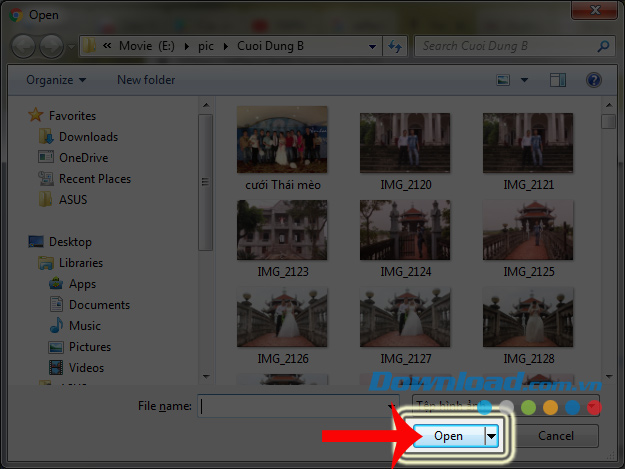Click the Pictures library icon
Screen dimensions: 625x469
pos(56,347)
